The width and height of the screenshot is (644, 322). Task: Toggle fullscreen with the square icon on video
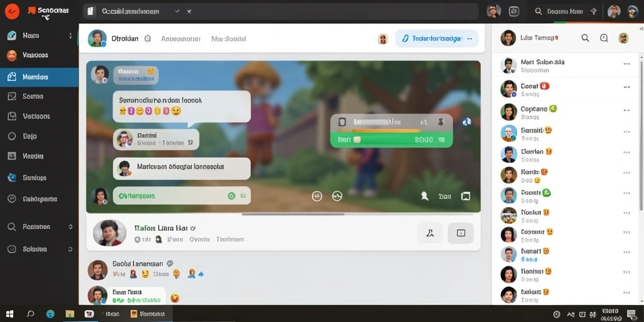[x=466, y=196]
